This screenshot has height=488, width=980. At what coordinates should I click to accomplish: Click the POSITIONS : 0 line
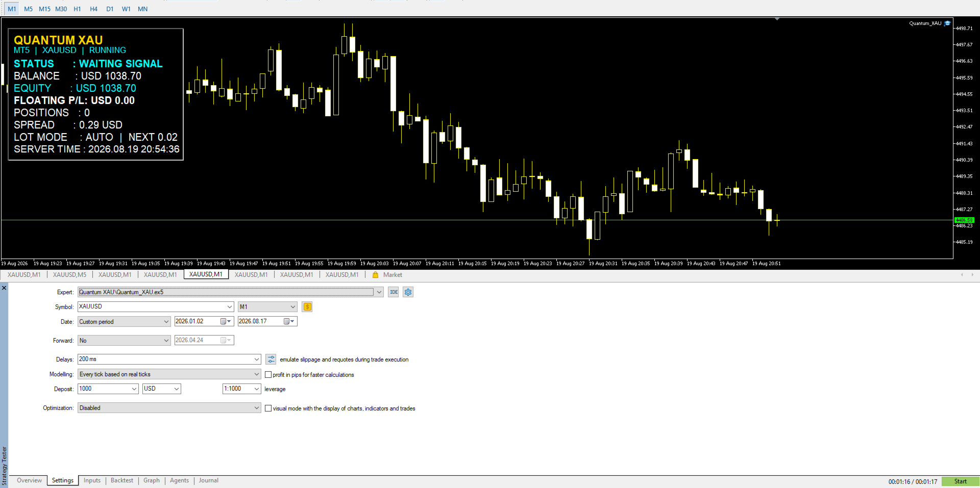52,113
